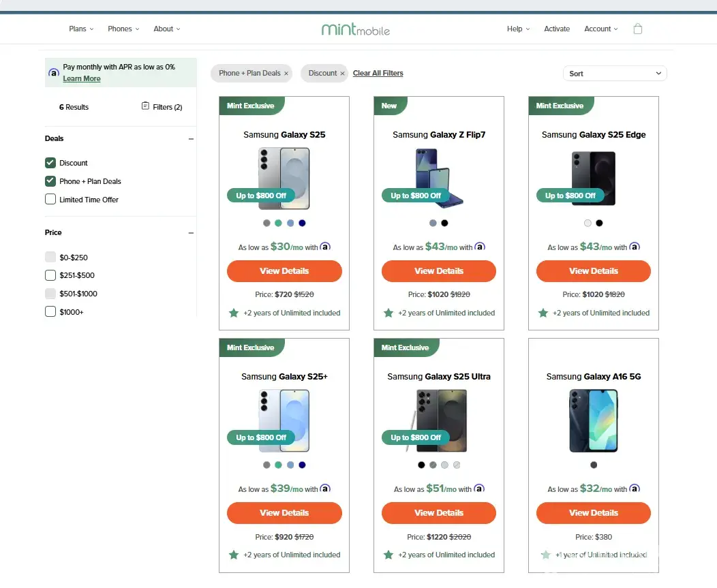Select the dark color swatch for Galaxy A16 5G
Viewport: 717px width, 588px height.
(x=594, y=465)
